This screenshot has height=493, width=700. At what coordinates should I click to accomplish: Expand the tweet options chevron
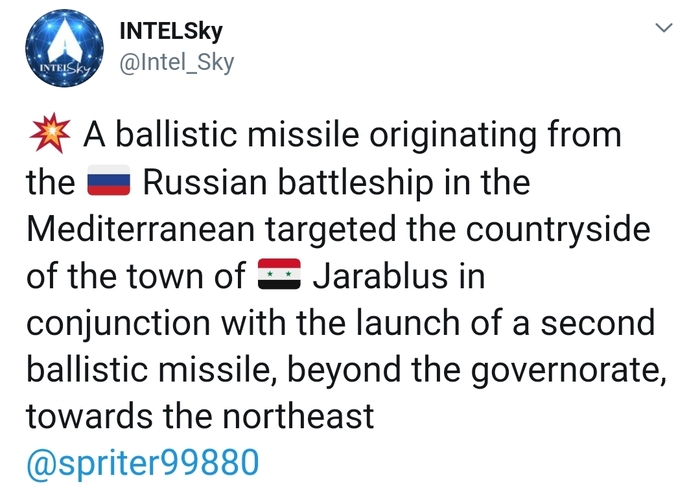(x=662, y=29)
